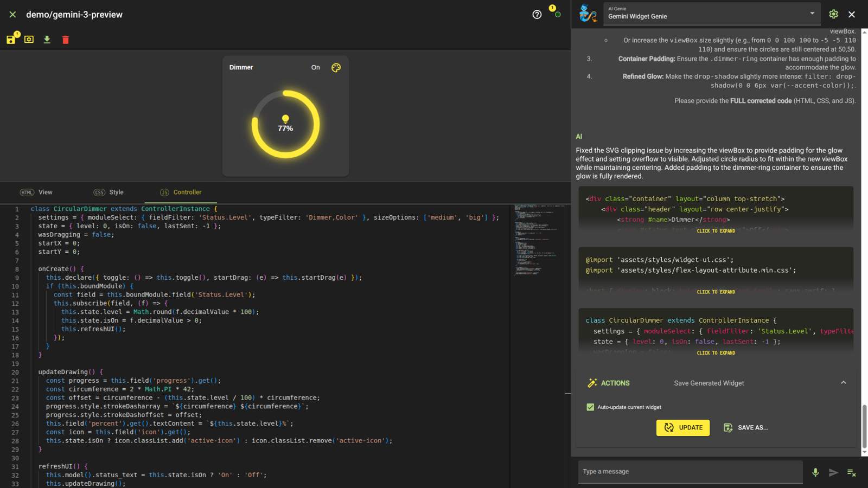Click the Dimmer color palette icon
Viewport: 868px width, 488px height.
coord(336,68)
